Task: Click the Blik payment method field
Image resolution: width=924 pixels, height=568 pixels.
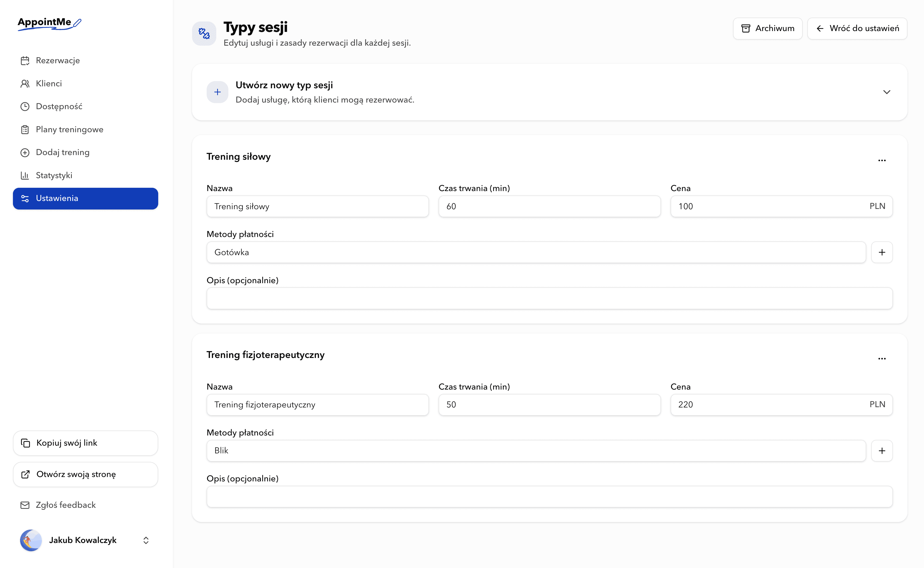Action: point(536,450)
